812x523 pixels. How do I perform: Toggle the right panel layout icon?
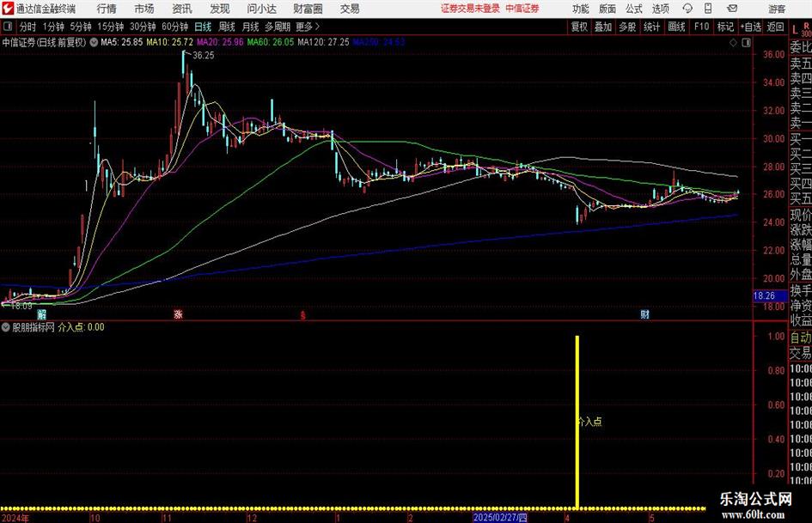(x=746, y=42)
